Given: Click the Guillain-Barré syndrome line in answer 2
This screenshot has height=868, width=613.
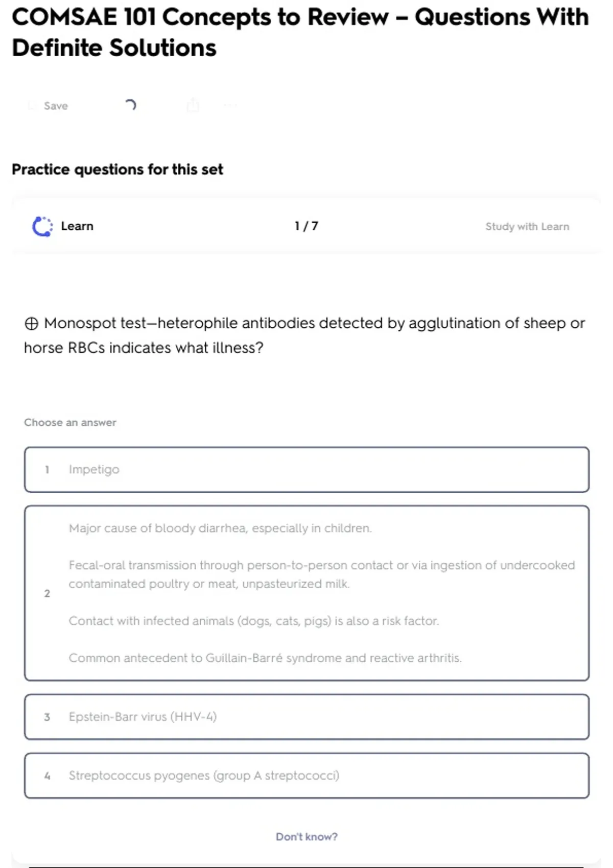Looking at the screenshot, I should (265, 658).
